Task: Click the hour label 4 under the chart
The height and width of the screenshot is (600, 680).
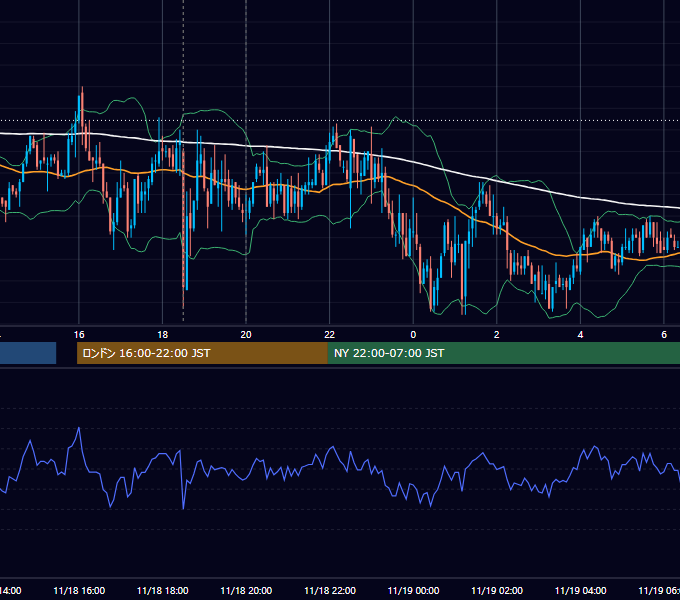Action: [580, 335]
